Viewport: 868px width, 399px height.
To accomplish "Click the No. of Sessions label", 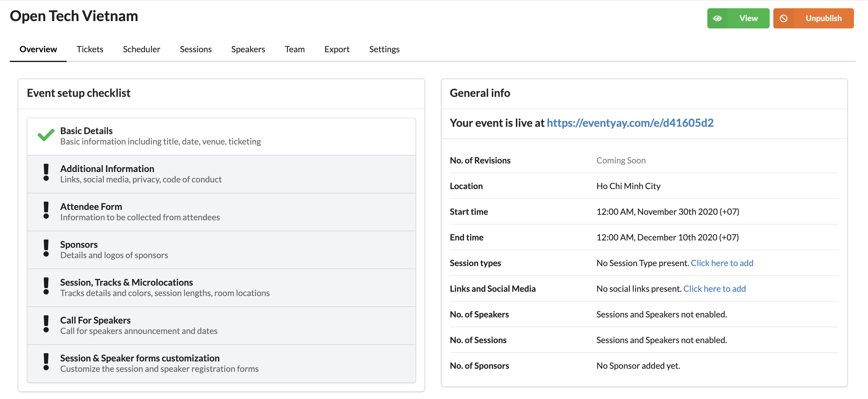I will coord(478,340).
